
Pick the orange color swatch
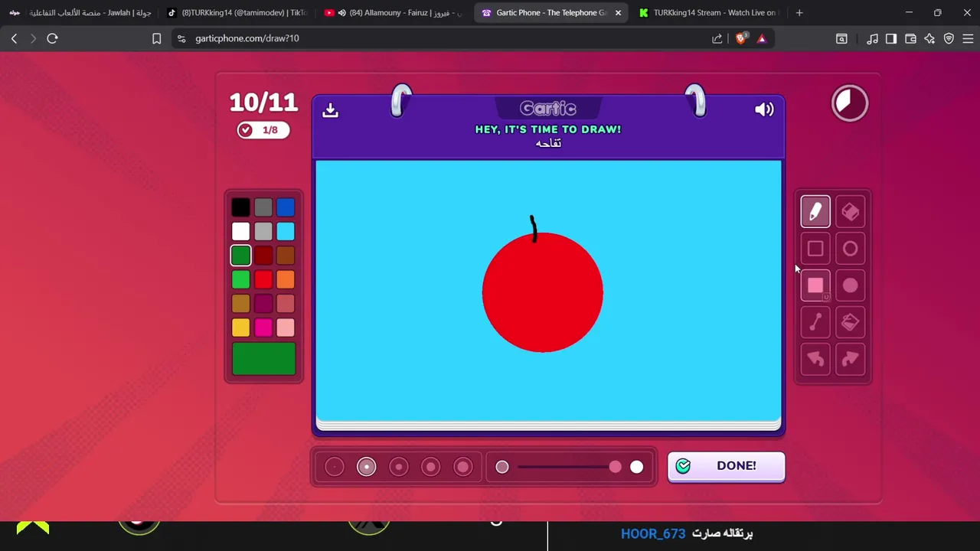click(x=286, y=279)
